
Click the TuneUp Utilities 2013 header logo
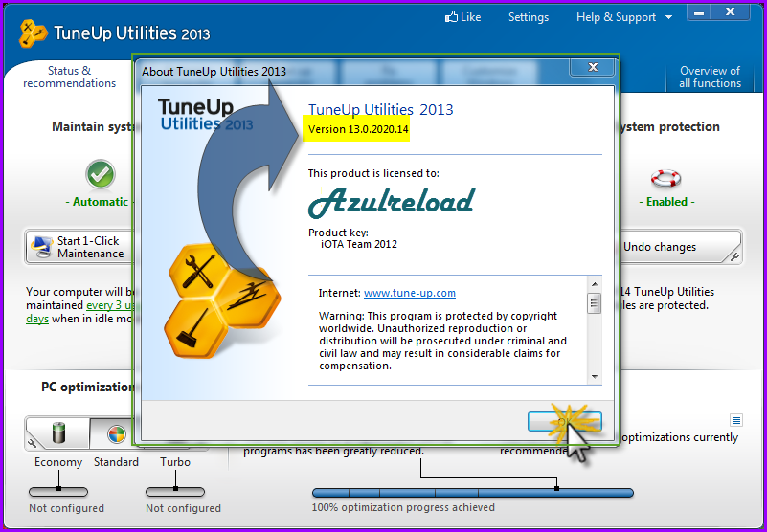(115, 33)
